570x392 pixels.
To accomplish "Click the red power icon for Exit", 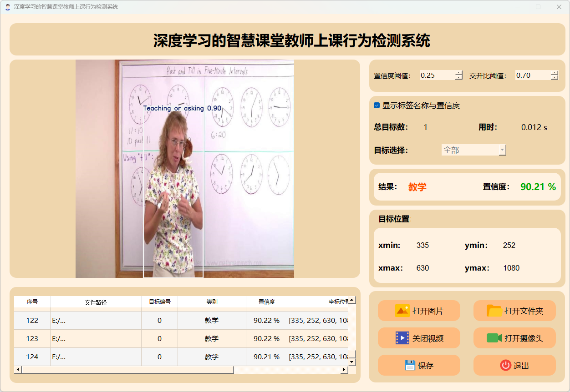I will [505, 365].
